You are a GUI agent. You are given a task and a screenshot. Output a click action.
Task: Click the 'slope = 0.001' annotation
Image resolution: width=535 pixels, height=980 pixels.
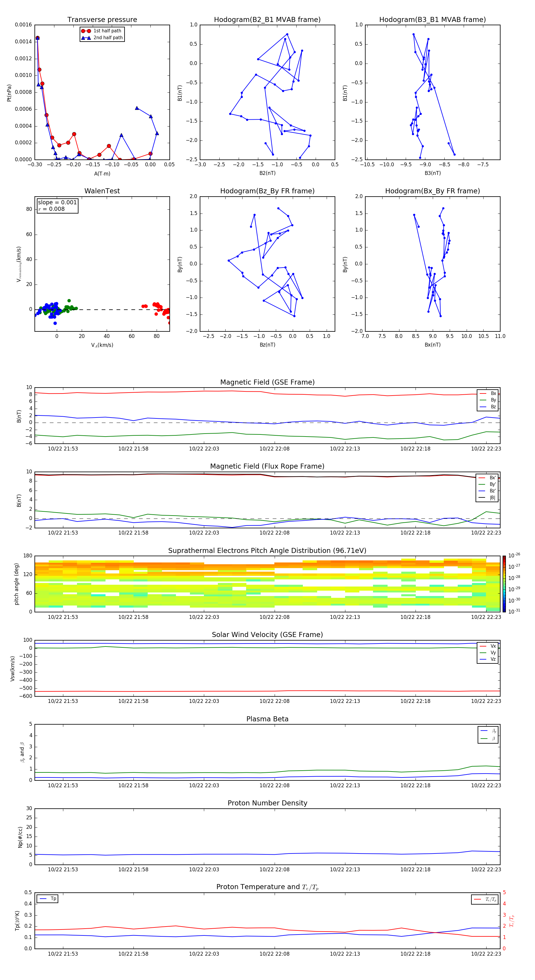click(57, 203)
